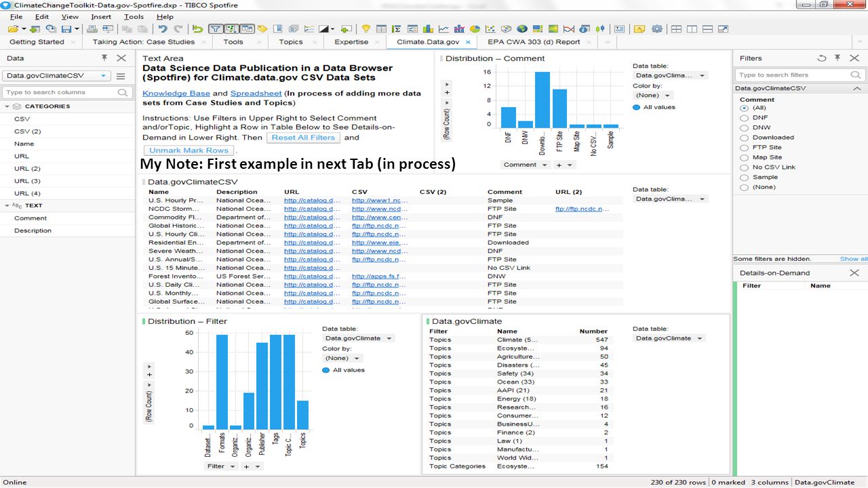The image size is (868, 488).
Task: Collapse Data.govClimateCSV group in Filters panel
Action: click(858, 88)
